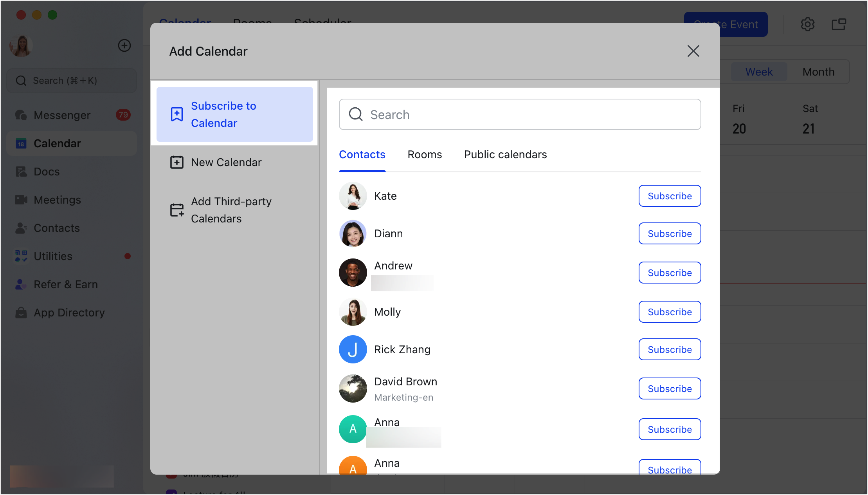This screenshot has height=495, width=868.
Task: Click Molly's profile avatar
Action: point(353,312)
